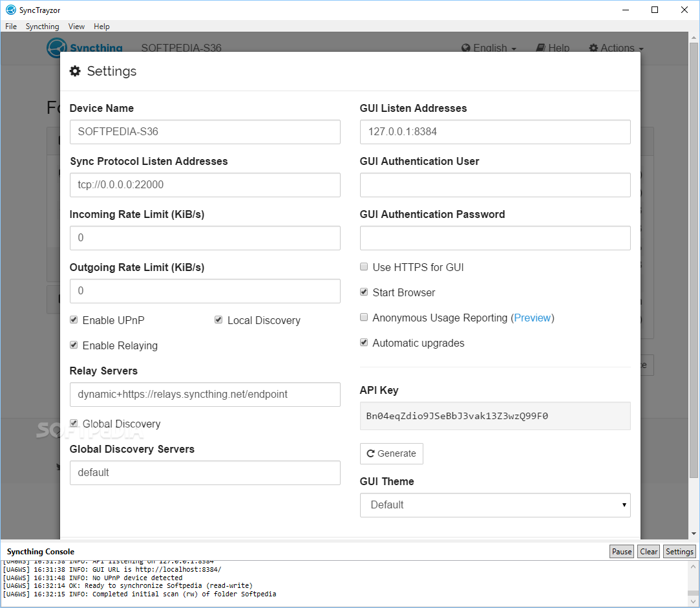Focus the Incoming Rate Limit field
700x608 pixels.
coord(205,237)
